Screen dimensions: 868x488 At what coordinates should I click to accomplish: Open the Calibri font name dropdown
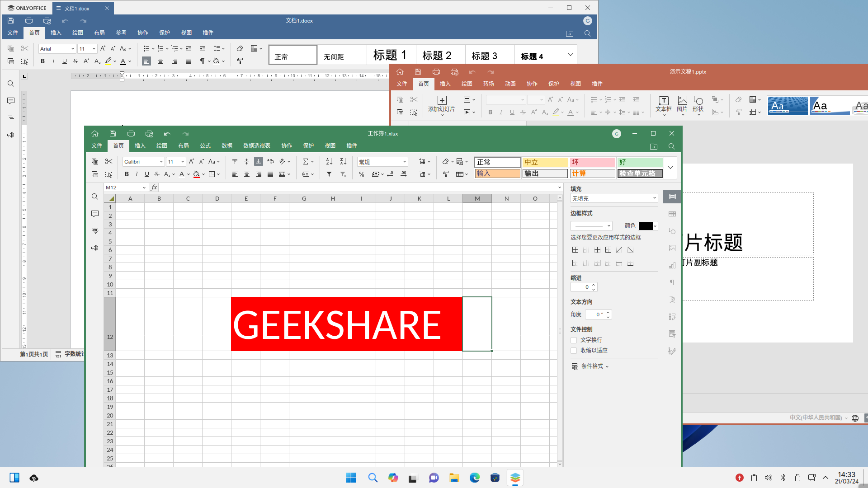161,162
